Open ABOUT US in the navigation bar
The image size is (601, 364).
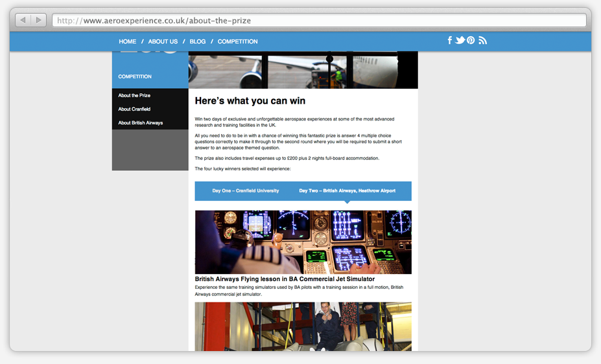tap(163, 41)
